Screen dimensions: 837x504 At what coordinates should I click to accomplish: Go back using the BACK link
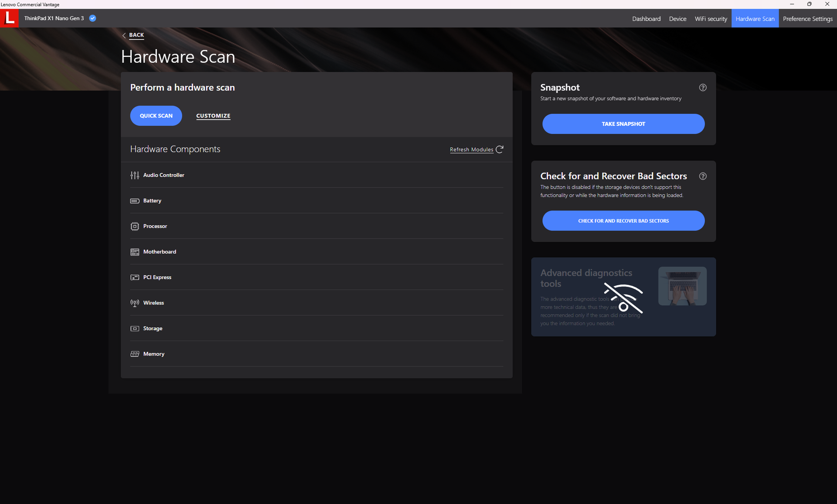pyautogui.click(x=136, y=35)
